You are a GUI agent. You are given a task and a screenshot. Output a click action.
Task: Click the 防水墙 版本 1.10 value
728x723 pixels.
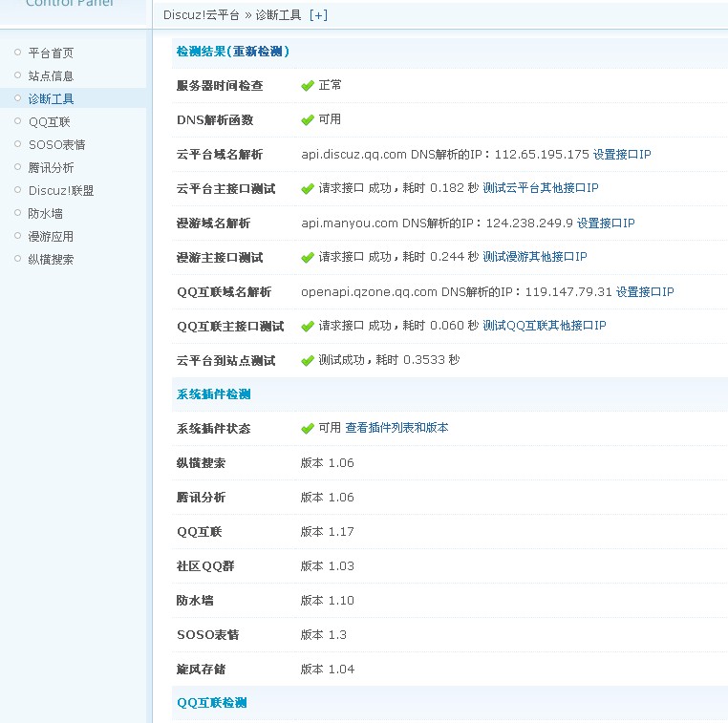(328, 600)
